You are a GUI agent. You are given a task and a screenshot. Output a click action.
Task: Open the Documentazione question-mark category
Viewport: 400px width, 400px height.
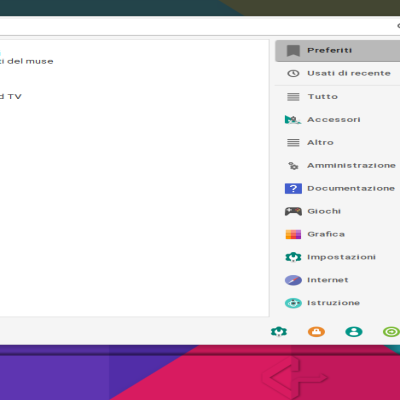337,188
